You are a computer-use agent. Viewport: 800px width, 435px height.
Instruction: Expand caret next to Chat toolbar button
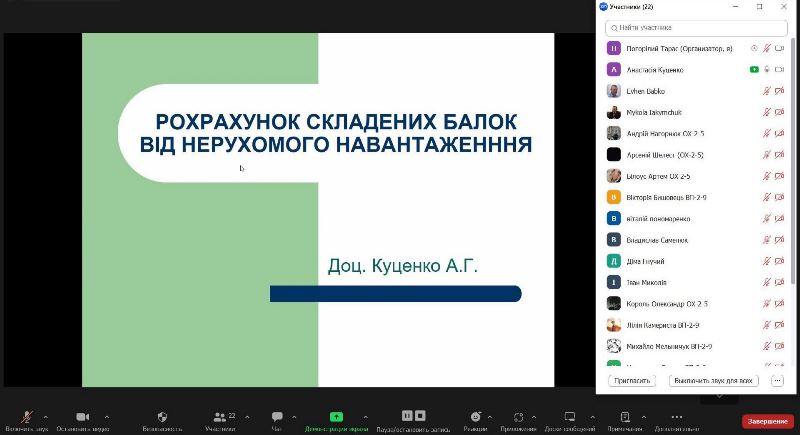tap(294, 417)
